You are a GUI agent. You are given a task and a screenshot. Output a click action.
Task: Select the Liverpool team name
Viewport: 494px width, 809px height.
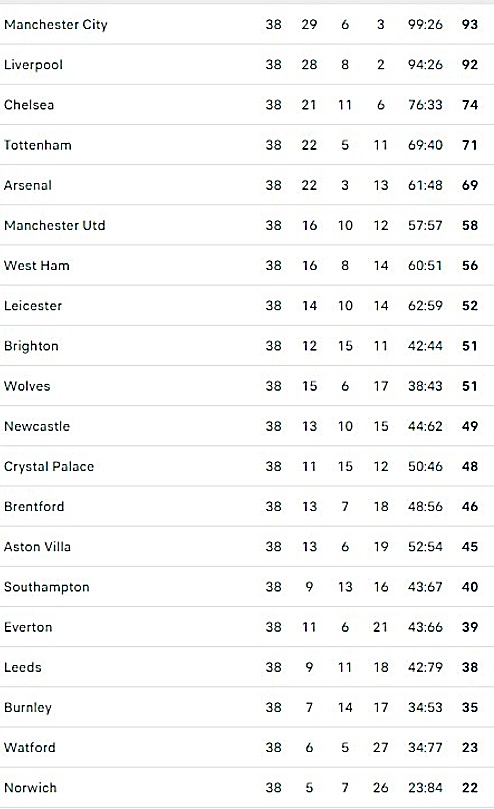34,64
